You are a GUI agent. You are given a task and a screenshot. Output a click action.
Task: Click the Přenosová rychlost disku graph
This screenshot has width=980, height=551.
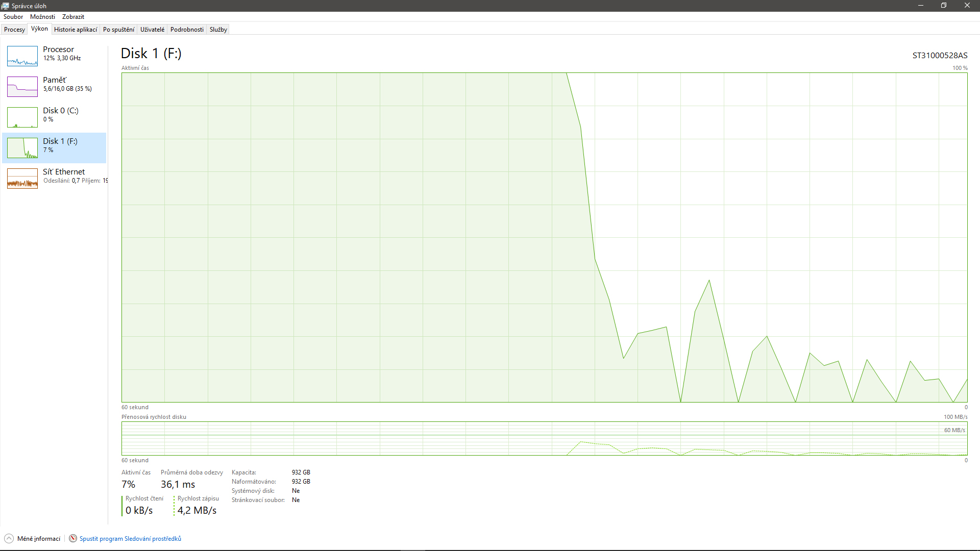tap(544, 438)
